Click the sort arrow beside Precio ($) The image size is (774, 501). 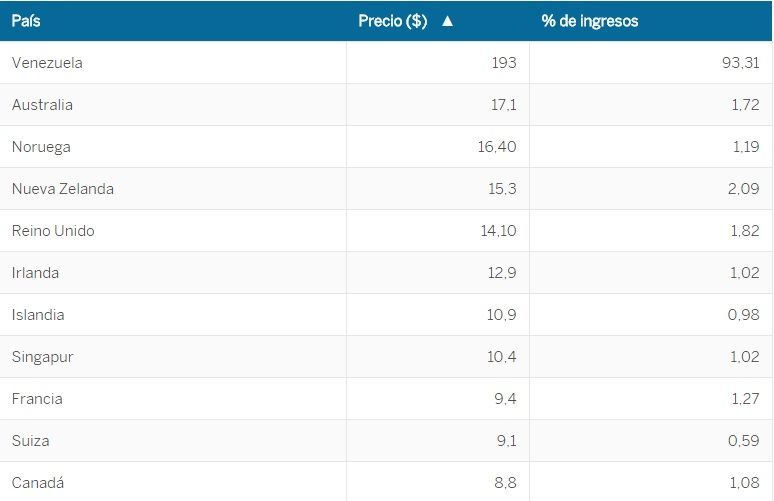coord(447,21)
